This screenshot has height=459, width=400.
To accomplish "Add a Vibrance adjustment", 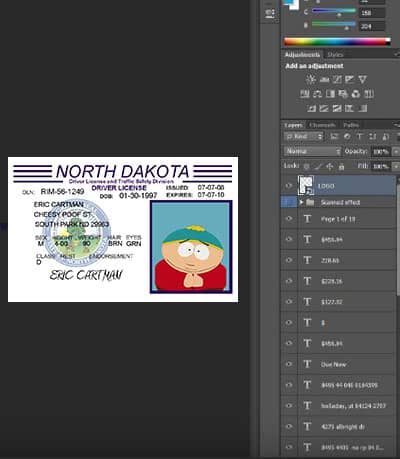I will (x=363, y=79).
